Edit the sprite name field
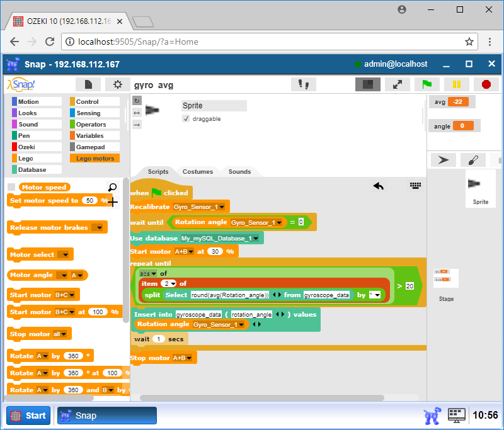The image size is (504, 430). 214,106
